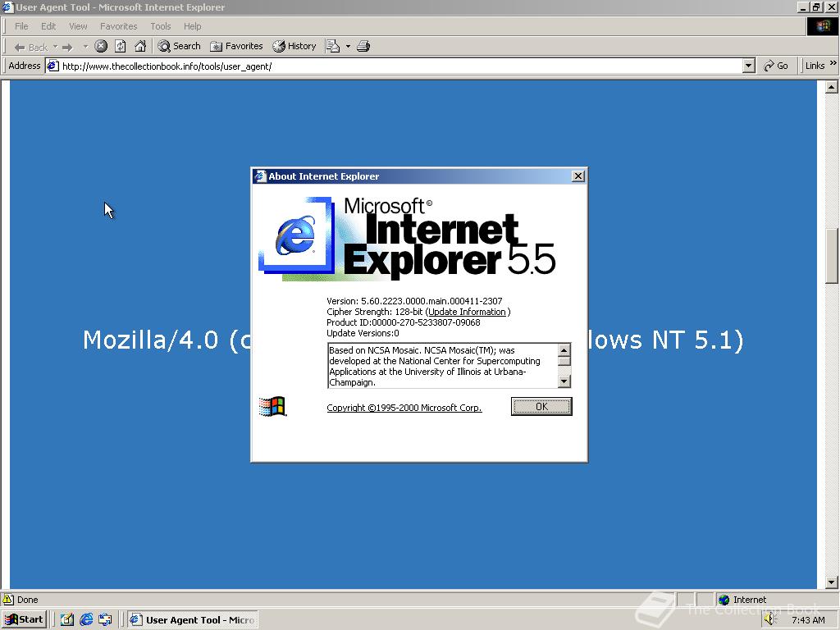Image resolution: width=840 pixels, height=630 pixels.
Task: Click the Outlook Express Quick Launch icon
Action: [x=106, y=620]
